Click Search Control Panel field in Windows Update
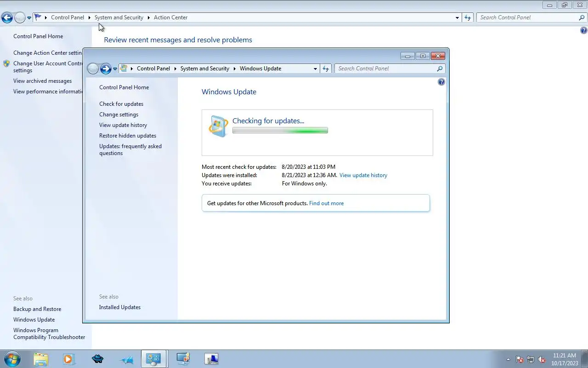 pyautogui.click(x=386, y=69)
